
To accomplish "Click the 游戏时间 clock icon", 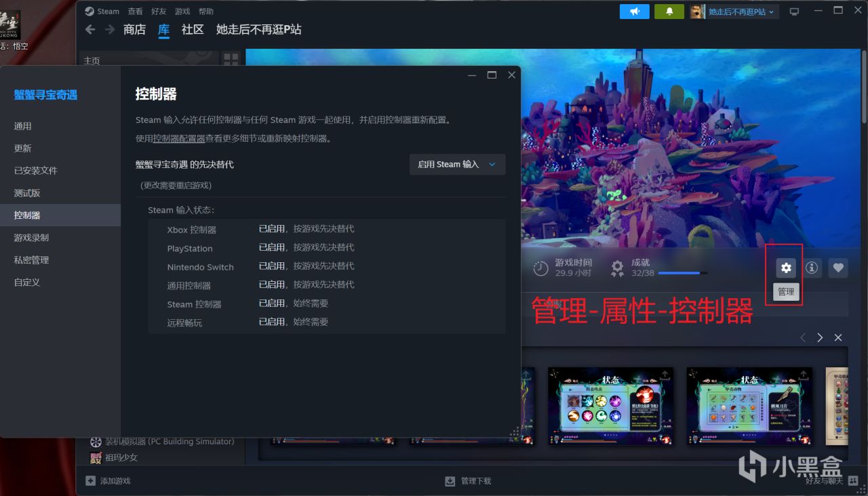I will [540, 268].
